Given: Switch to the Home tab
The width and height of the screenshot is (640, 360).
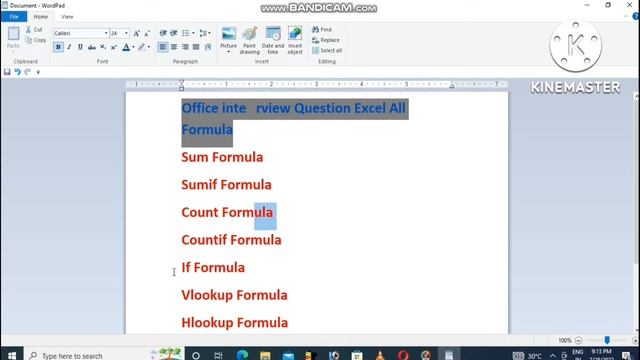Looking at the screenshot, I should pos(40,17).
